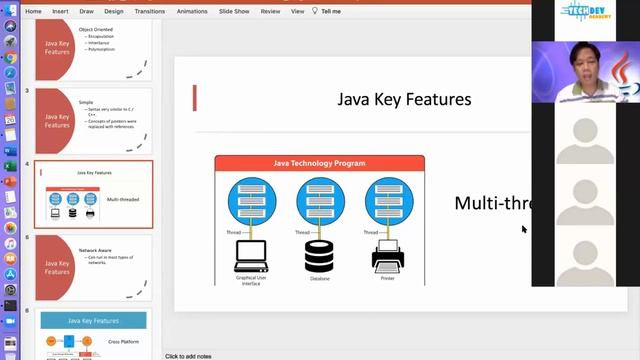
Task: Select slide 5 Network Aware thumbnail
Action: point(93,268)
